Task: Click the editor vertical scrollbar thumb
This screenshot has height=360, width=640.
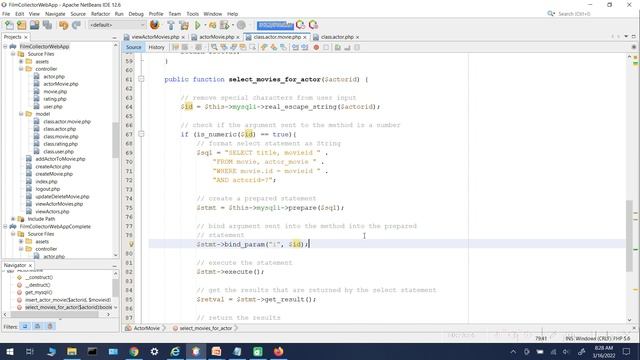Action: (629, 236)
